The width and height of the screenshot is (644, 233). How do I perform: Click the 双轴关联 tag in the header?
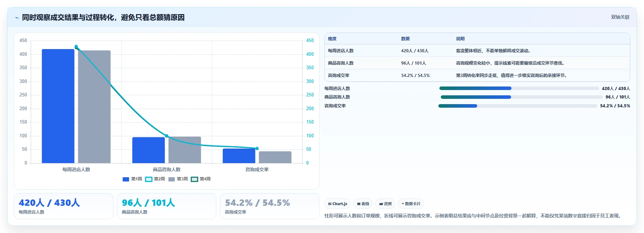(x=620, y=17)
